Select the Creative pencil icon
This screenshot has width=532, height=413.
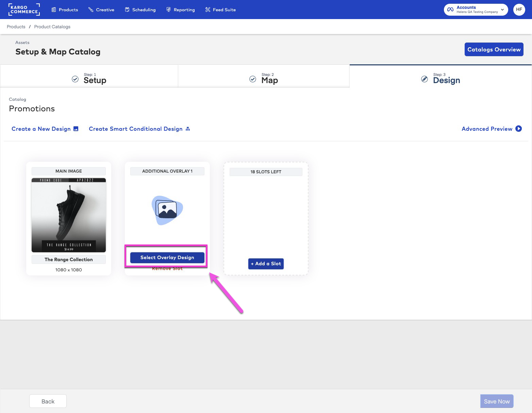[90, 10]
